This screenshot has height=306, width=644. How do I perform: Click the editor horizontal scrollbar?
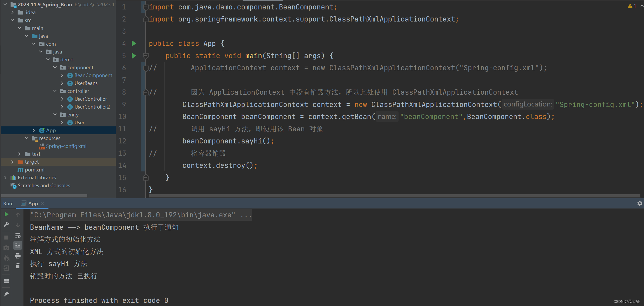pos(395,196)
